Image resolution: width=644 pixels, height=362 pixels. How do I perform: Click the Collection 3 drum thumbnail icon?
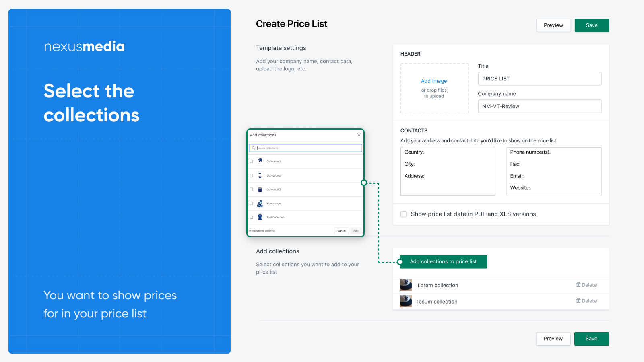[260, 189]
